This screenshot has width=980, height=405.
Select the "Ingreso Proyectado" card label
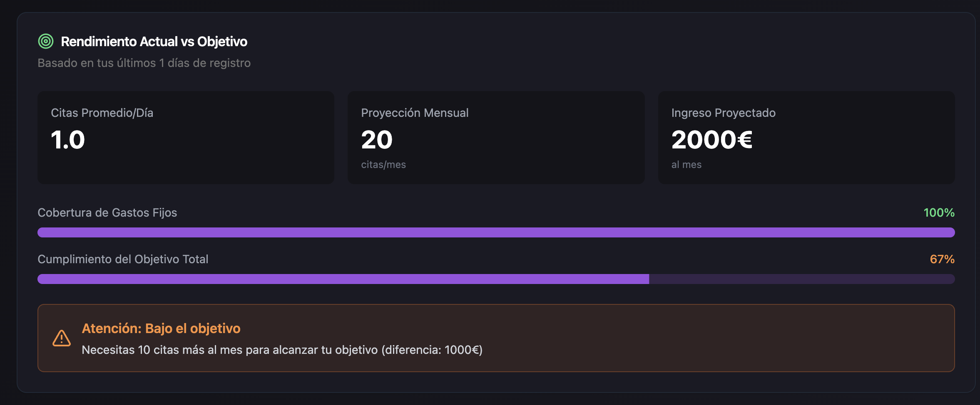723,113
